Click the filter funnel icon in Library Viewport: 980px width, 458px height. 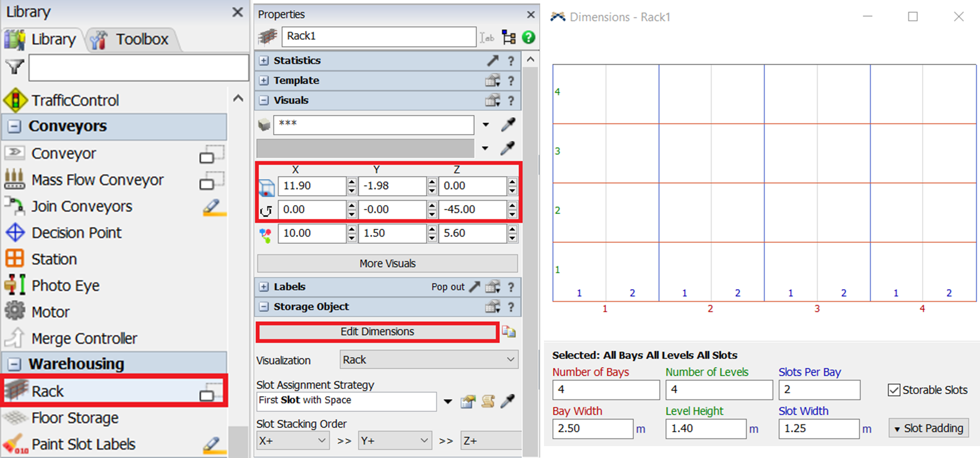[x=14, y=67]
